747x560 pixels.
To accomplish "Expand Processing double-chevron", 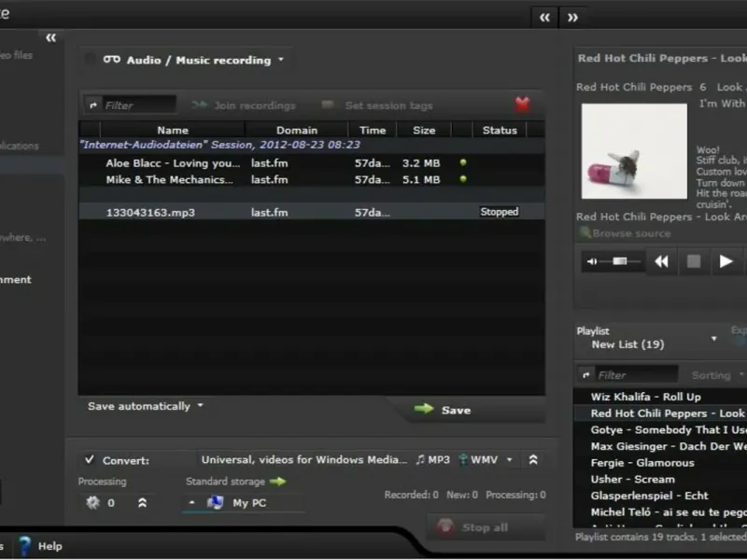I will tap(142, 502).
